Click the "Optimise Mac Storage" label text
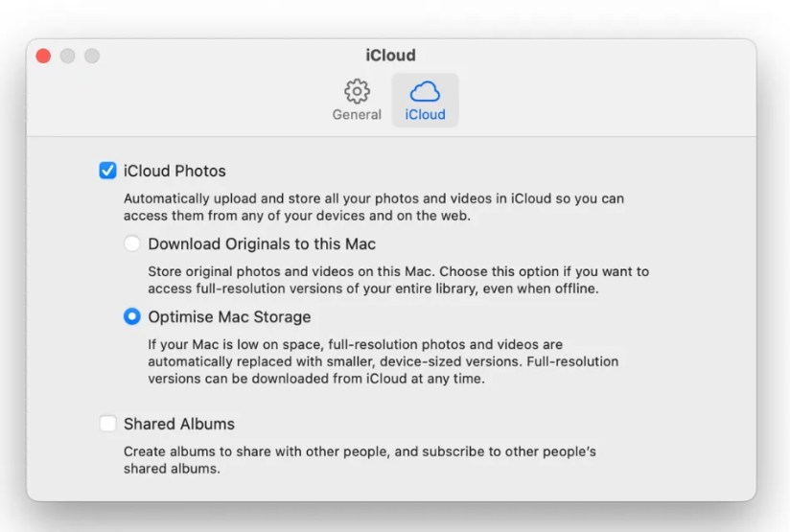Viewport: 790px width, 532px height. click(229, 316)
